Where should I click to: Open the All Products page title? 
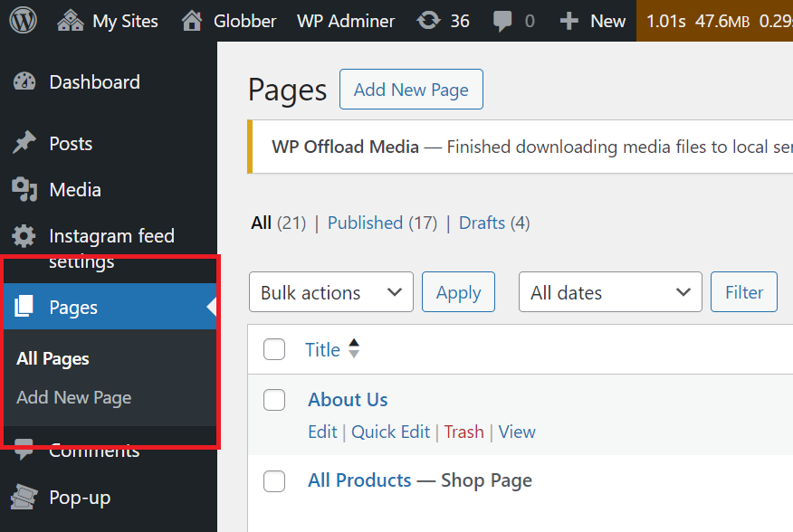tap(359, 480)
